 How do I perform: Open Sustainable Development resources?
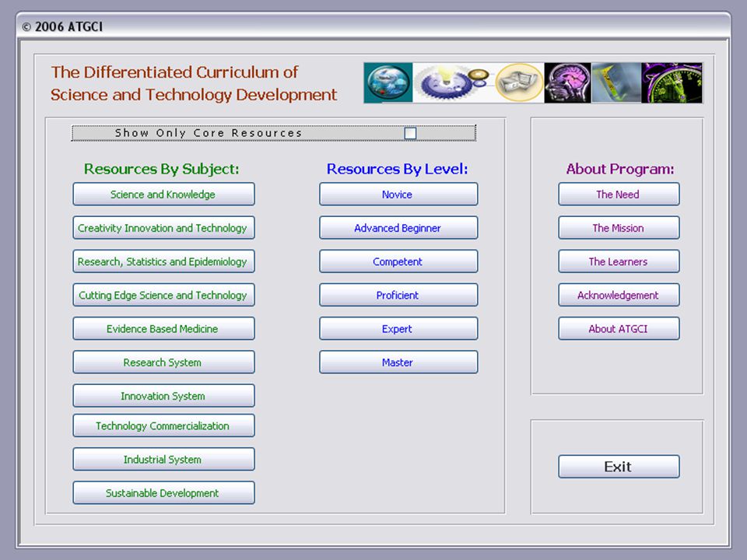[163, 493]
